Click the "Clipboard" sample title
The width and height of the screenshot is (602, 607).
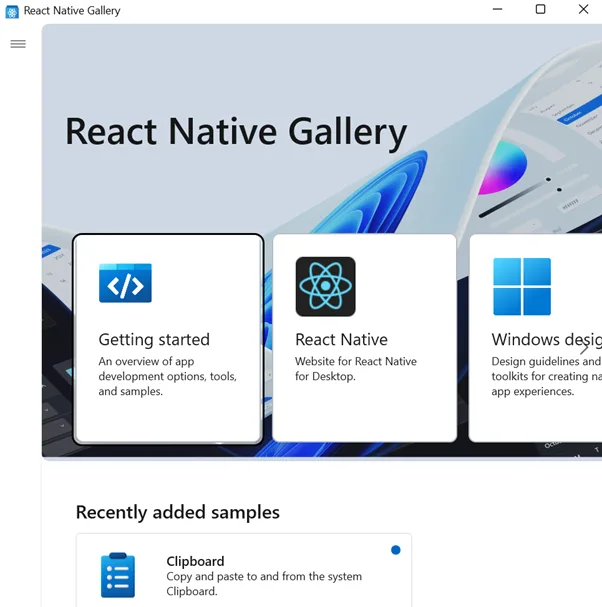point(195,561)
